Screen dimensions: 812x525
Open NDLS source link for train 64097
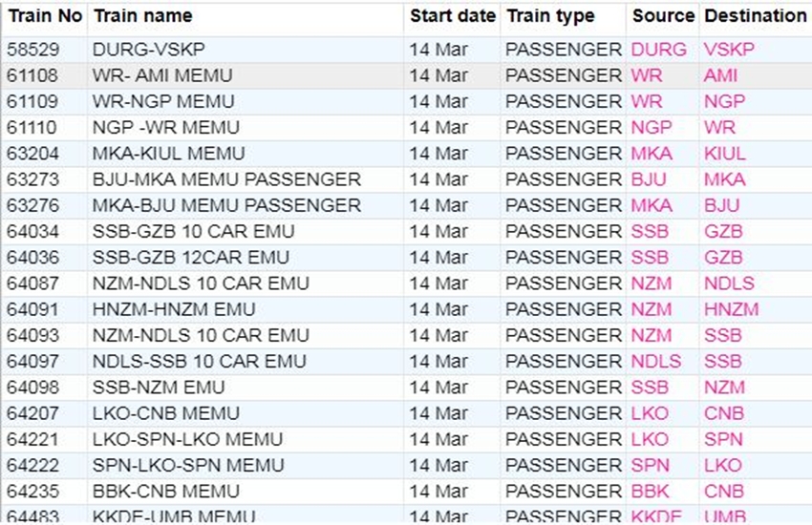click(656, 362)
